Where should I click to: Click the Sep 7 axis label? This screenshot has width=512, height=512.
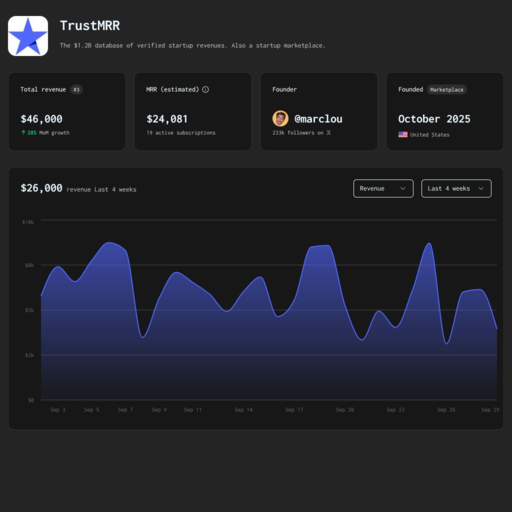click(x=125, y=409)
